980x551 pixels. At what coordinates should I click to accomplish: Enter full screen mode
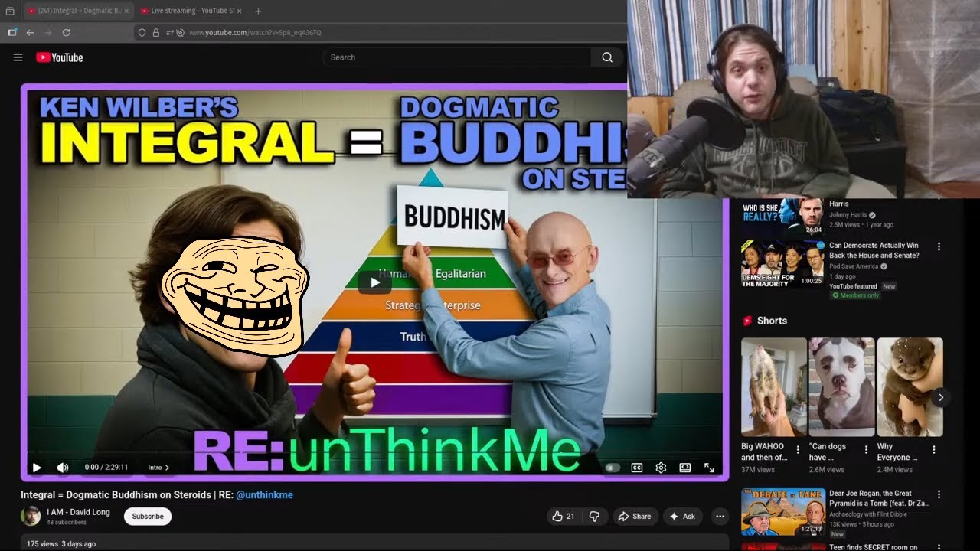click(x=709, y=468)
